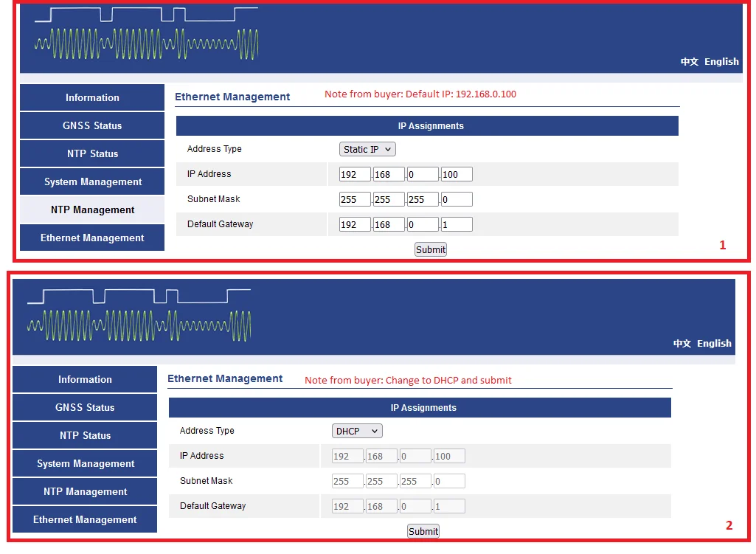Image resolution: width=756 pixels, height=554 pixels.
Task: Click Address Type label in top panel
Action: [x=215, y=149]
